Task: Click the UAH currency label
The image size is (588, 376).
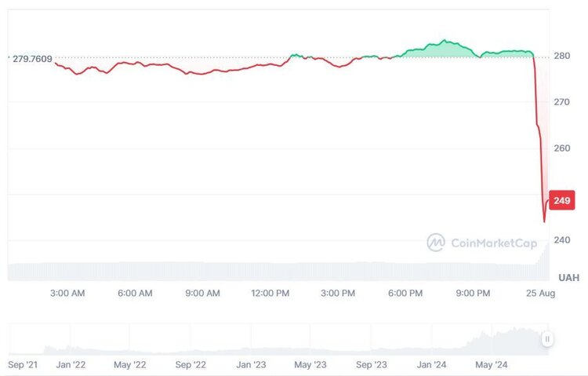Action: (568, 278)
